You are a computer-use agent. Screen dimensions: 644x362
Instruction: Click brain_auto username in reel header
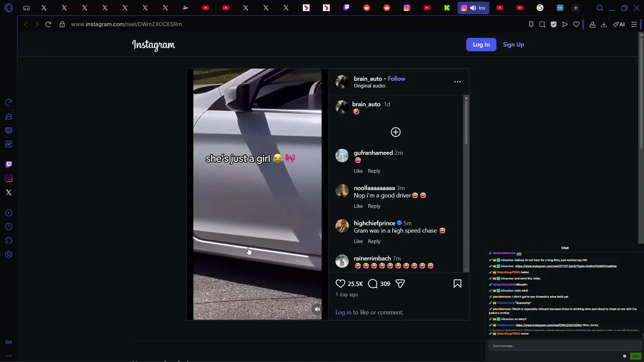pyautogui.click(x=368, y=78)
